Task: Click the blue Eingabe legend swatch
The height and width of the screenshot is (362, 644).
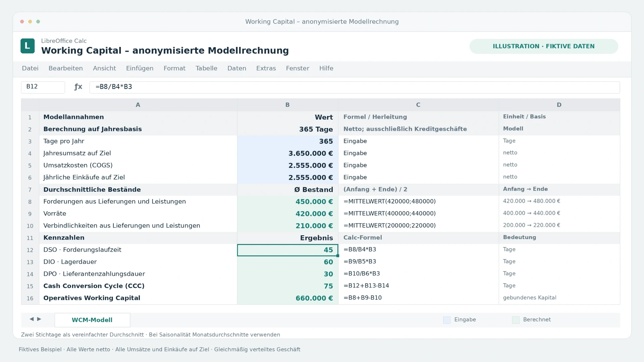Action: (x=447, y=320)
